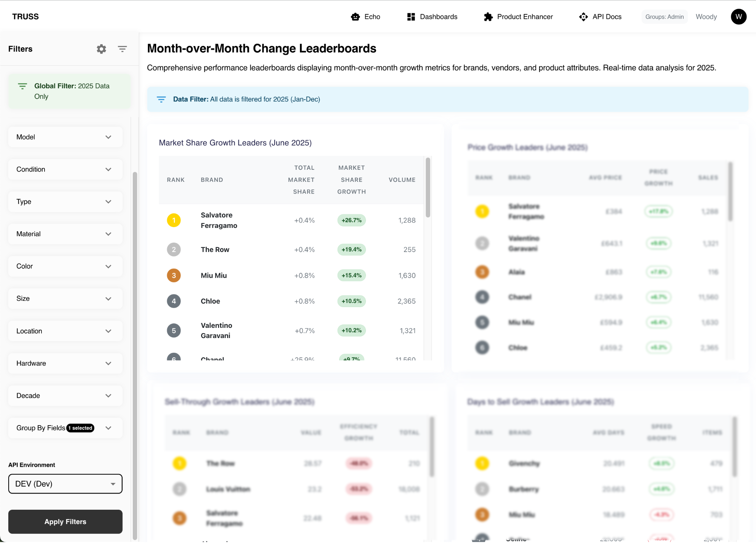Click the MARKET SHARE GROWTH column header
The height and width of the screenshot is (558, 756).
[x=352, y=180]
